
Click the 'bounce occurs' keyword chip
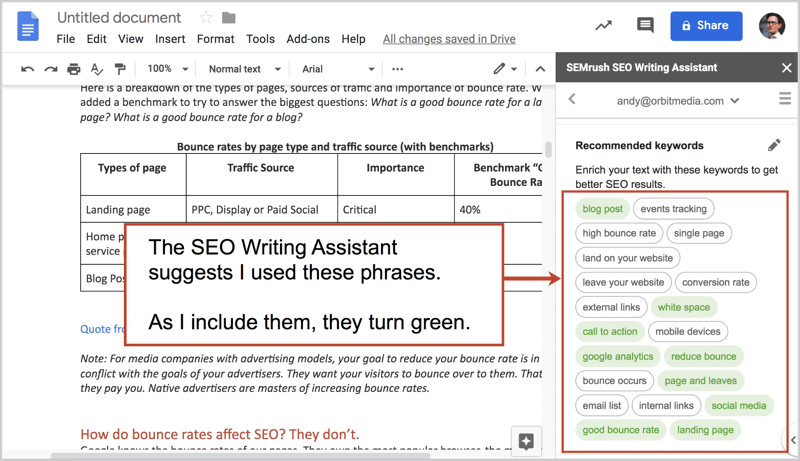click(x=614, y=380)
